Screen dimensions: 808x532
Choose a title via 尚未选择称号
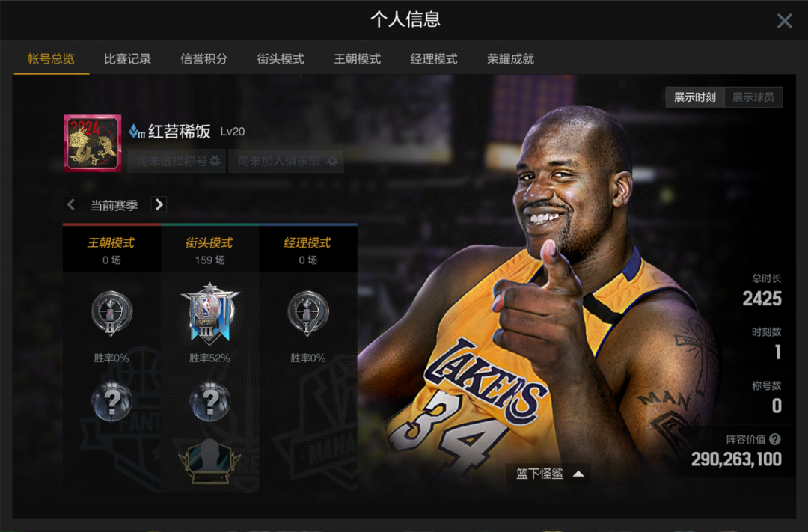[x=177, y=162]
